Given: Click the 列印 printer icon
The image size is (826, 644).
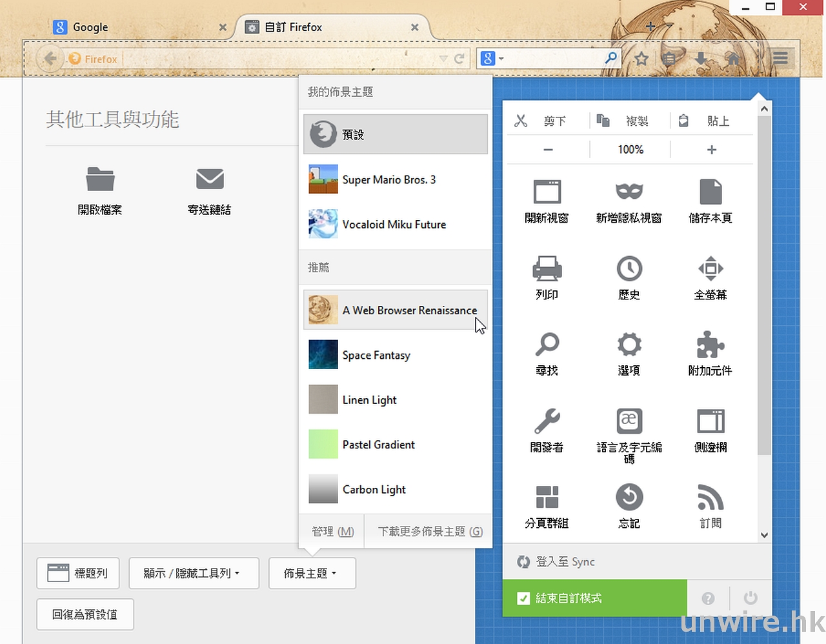Looking at the screenshot, I should click(x=547, y=268).
